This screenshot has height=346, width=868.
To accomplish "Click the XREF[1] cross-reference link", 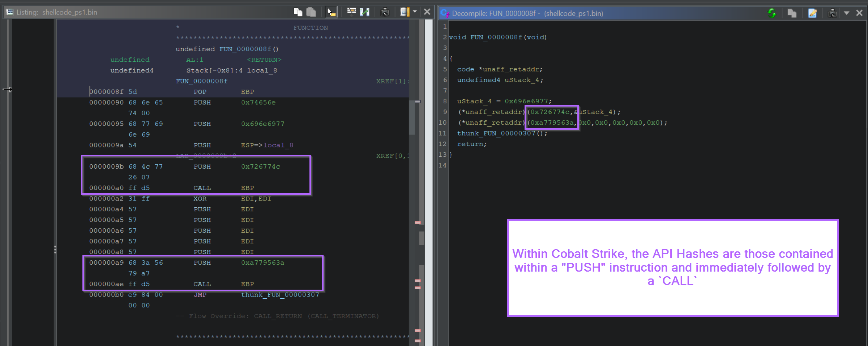I will pyautogui.click(x=390, y=81).
